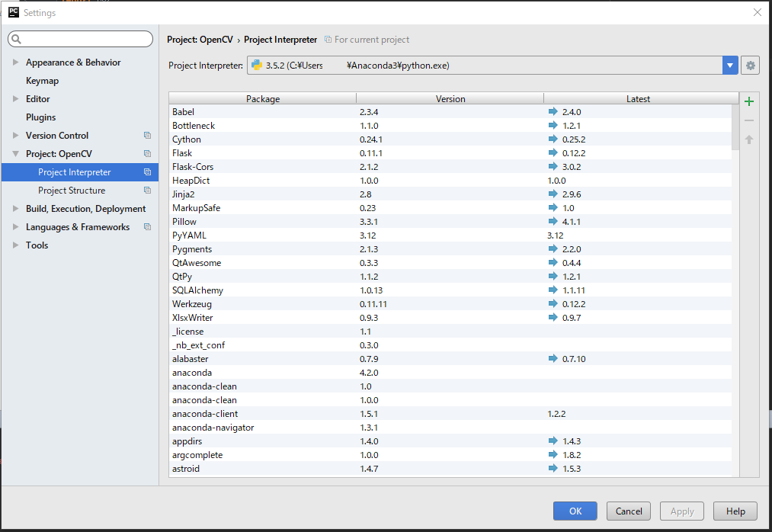Click the copy icon next to Version Control
772x532 pixels.
147,136
